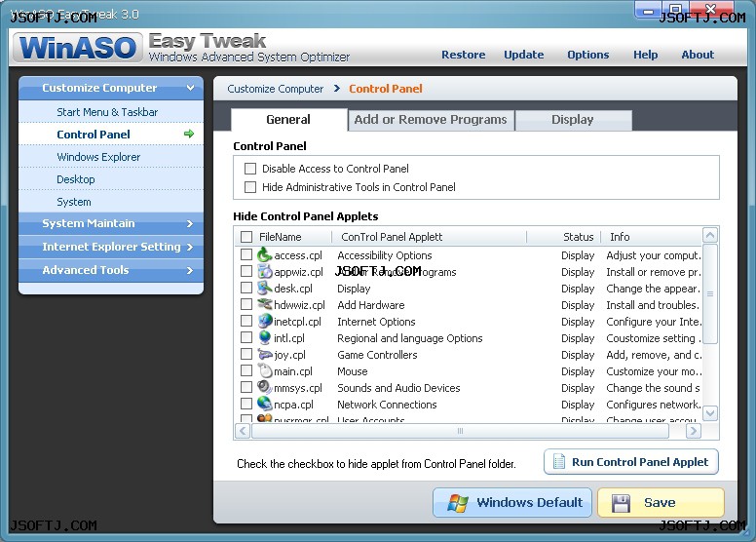Click the Save button

click(661, 503)
